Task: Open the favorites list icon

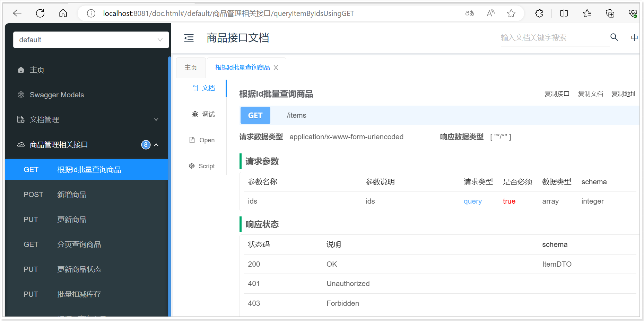Action: (x=587, y=14)
